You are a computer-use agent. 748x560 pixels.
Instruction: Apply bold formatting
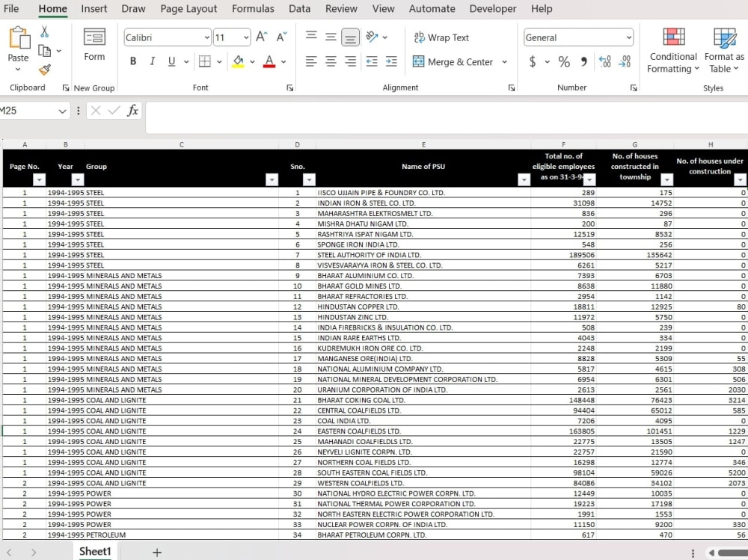pos(133,61)
